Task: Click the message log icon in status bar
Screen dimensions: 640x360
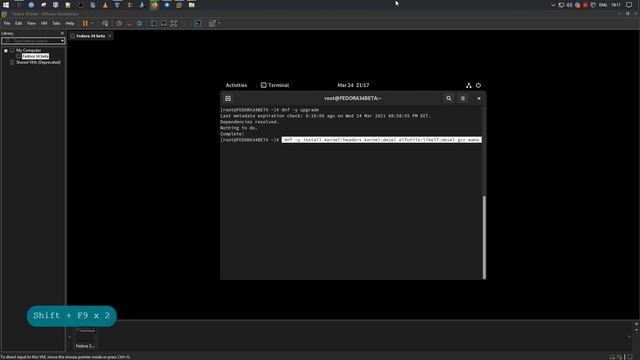Action: (630, 357)
